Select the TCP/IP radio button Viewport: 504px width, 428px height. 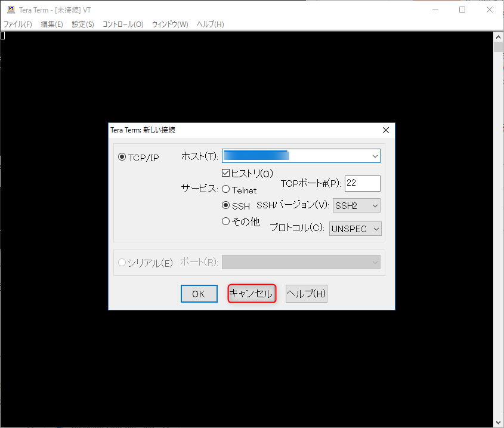122,157
